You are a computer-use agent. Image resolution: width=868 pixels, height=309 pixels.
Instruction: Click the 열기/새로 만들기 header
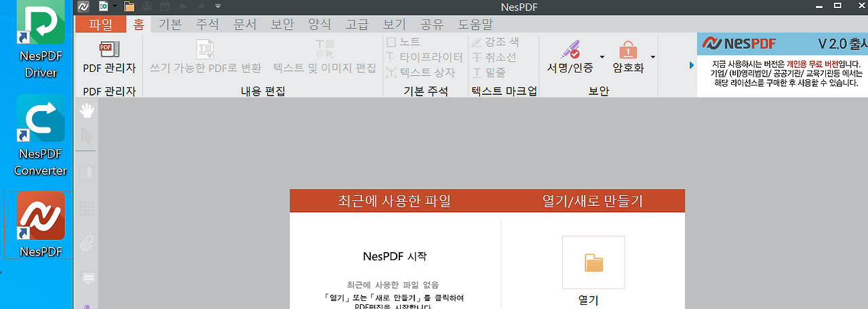click(593, 201)
